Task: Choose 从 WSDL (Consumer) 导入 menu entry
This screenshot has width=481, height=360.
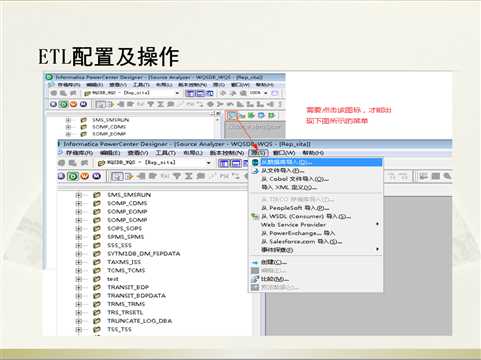Action: [316, 216]
